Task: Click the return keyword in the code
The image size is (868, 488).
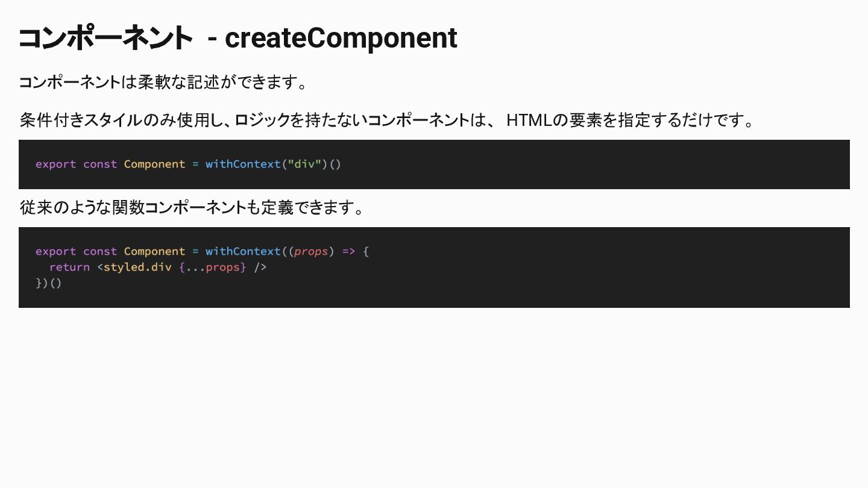Action: pos(69,267)
